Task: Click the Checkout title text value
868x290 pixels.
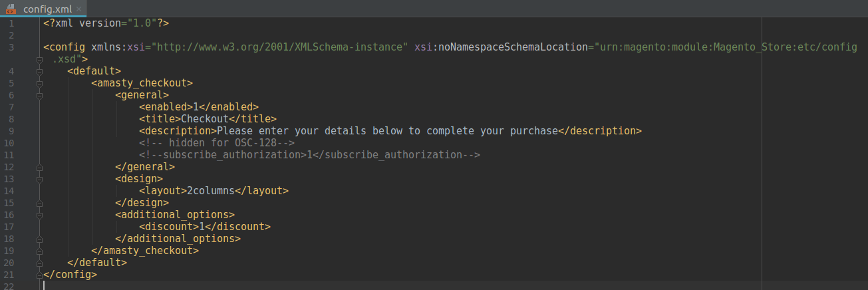Action: click(205, 119)
